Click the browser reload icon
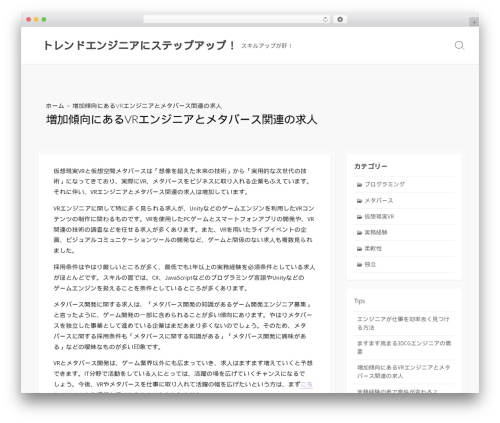The height and width of the screenshot is (423, 500). pyautogui.click(x=325, y=19)
